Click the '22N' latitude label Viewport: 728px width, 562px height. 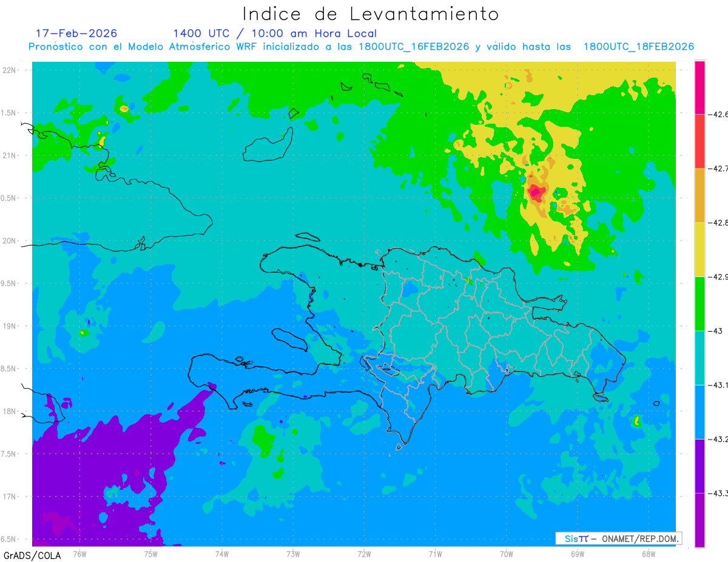coord(10,70)
